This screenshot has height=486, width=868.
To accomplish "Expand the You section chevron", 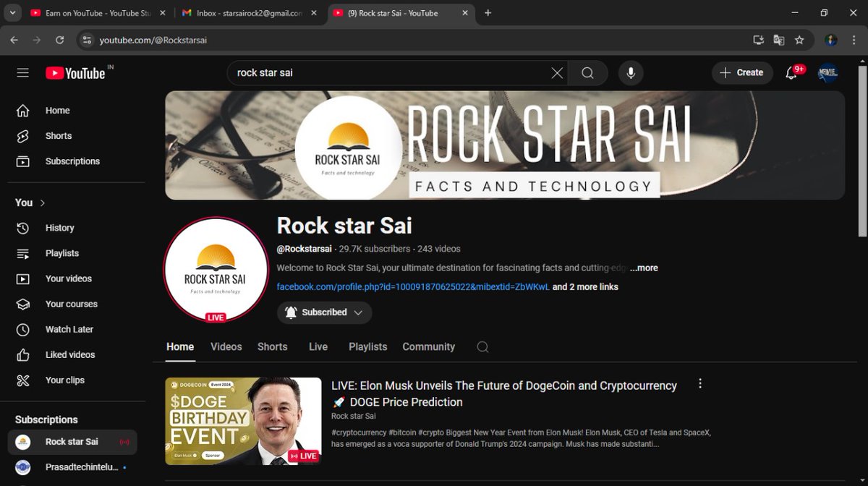I will point(43,203).
